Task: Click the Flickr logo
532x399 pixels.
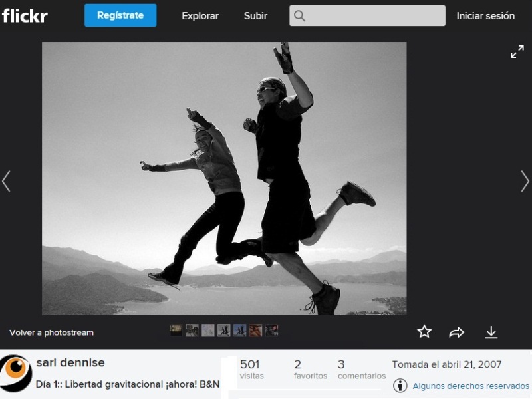Action: (25, 15)
